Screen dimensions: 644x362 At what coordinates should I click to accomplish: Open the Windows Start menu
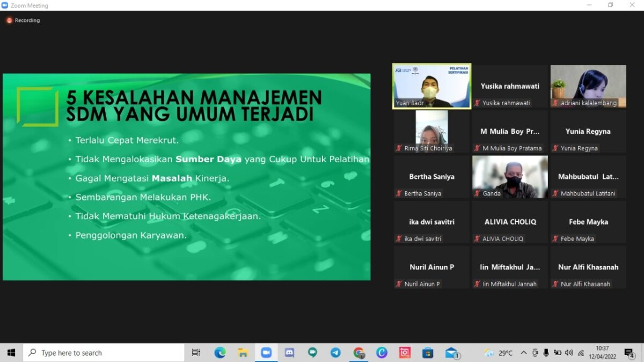click(11, 353)
